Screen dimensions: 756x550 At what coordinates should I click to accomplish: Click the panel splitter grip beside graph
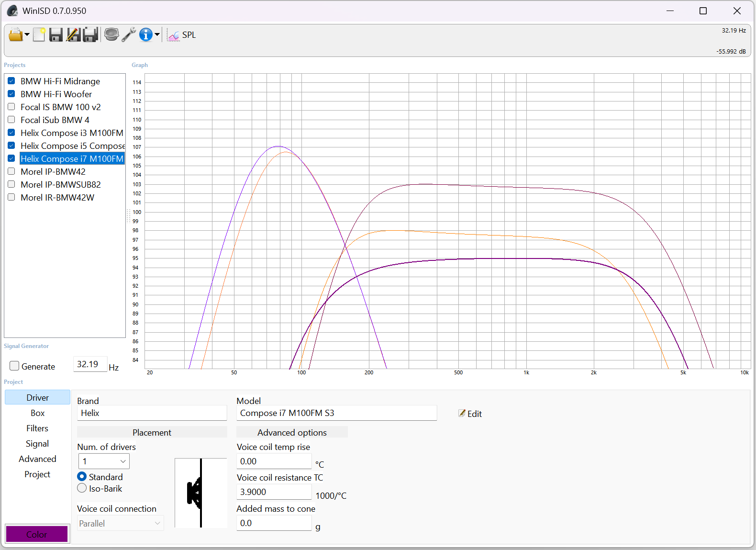pos(128,216)
